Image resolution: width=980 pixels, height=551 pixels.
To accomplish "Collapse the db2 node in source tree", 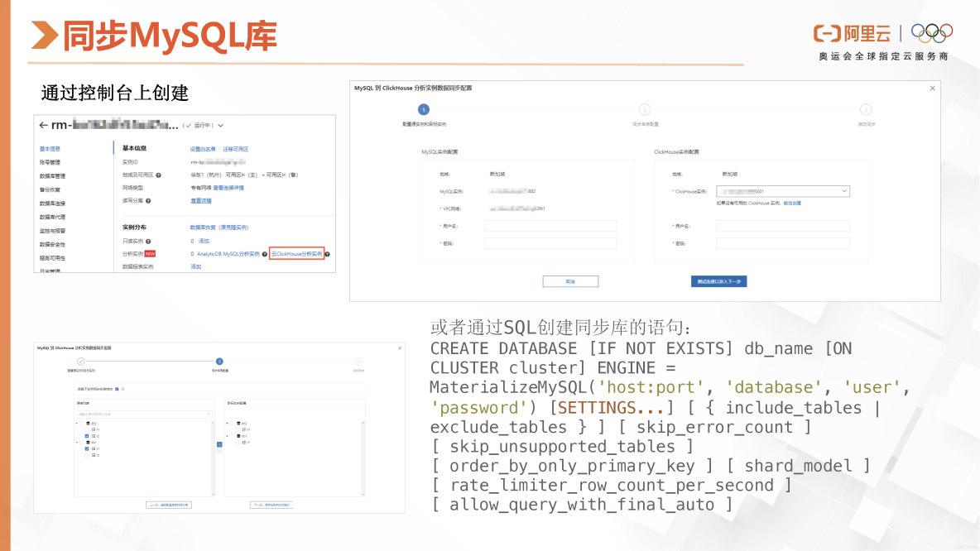I will point(77,424).
